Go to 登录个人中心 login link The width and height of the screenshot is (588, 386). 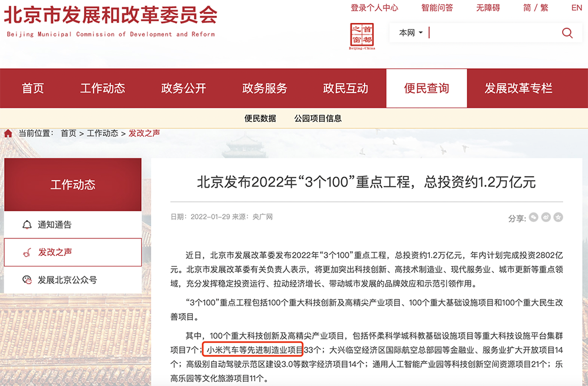374,8
